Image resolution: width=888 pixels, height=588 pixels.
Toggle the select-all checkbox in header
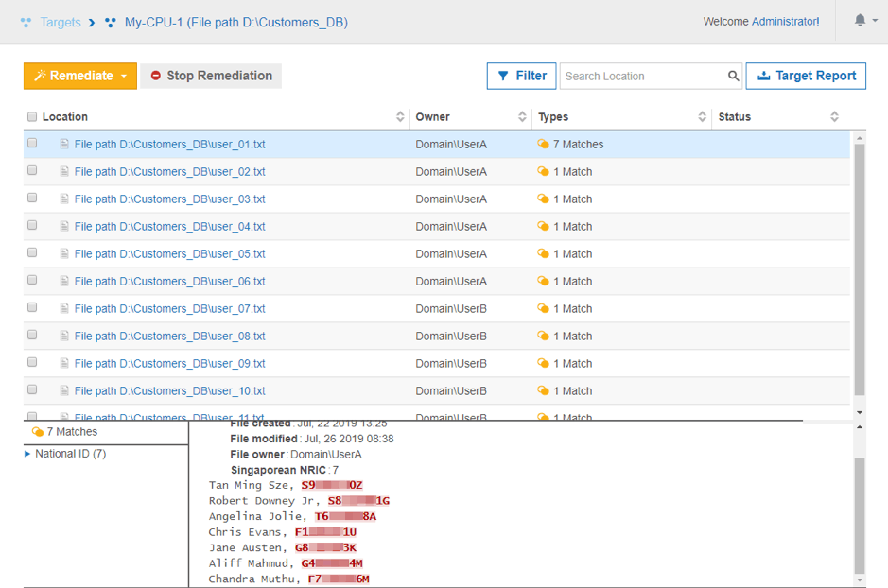coord(32,117)
